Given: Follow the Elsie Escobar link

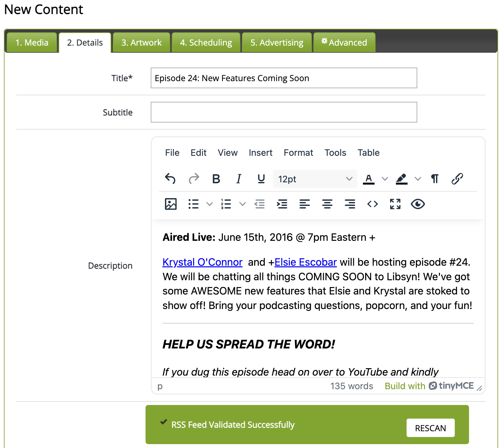Looking at the screenshot, I should pyautogui.click(x=305, y=262).
